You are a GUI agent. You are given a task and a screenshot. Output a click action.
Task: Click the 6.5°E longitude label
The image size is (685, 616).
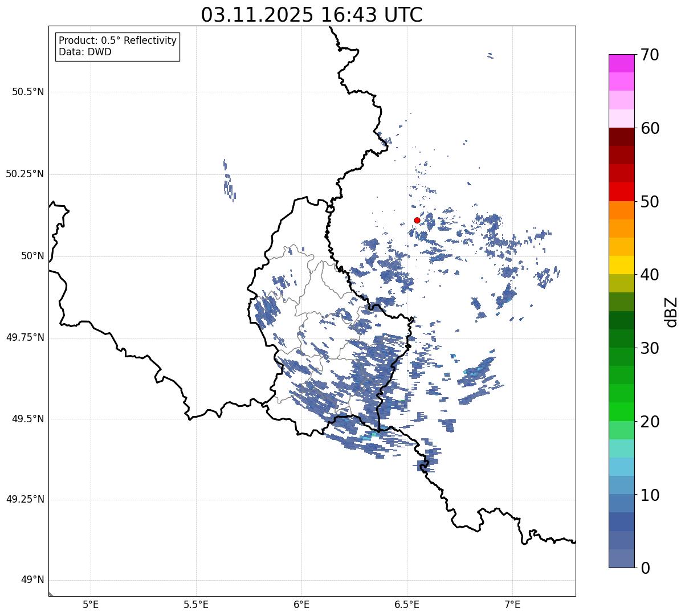(407, 604)
